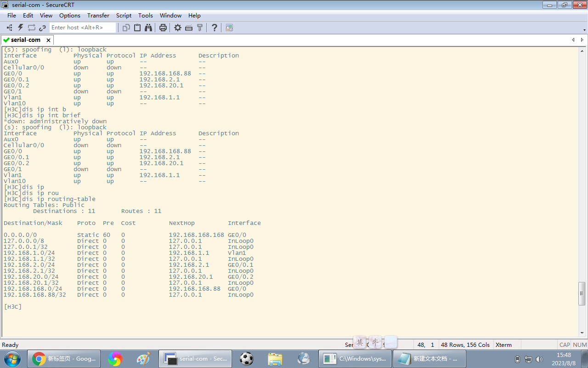Click the Print toolbar icon
Image resolution: width=588 pixels, height=368 pixels.
(163, 28)
